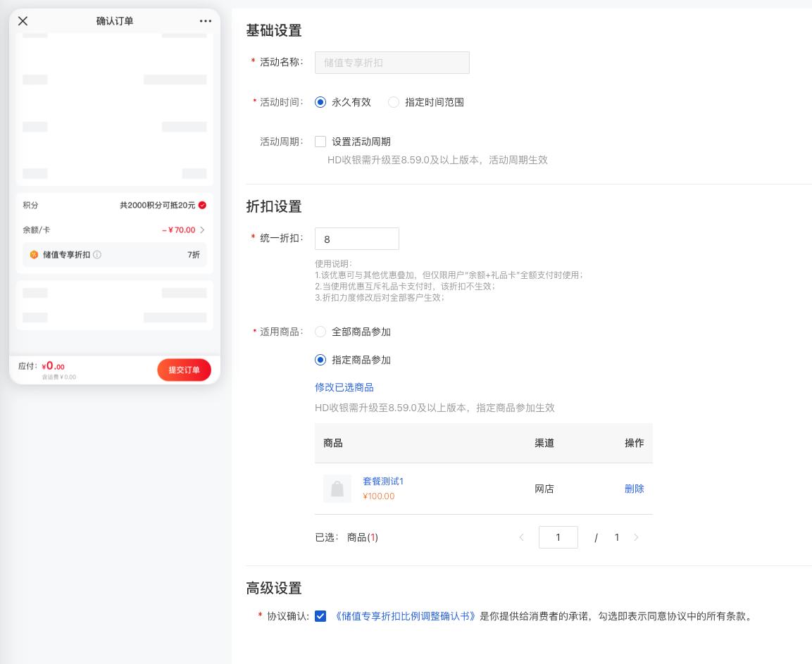This screenshot has height=664, width=812.
Task: Expand the 余额/卡 row chevron
Action: click(203, 230)
